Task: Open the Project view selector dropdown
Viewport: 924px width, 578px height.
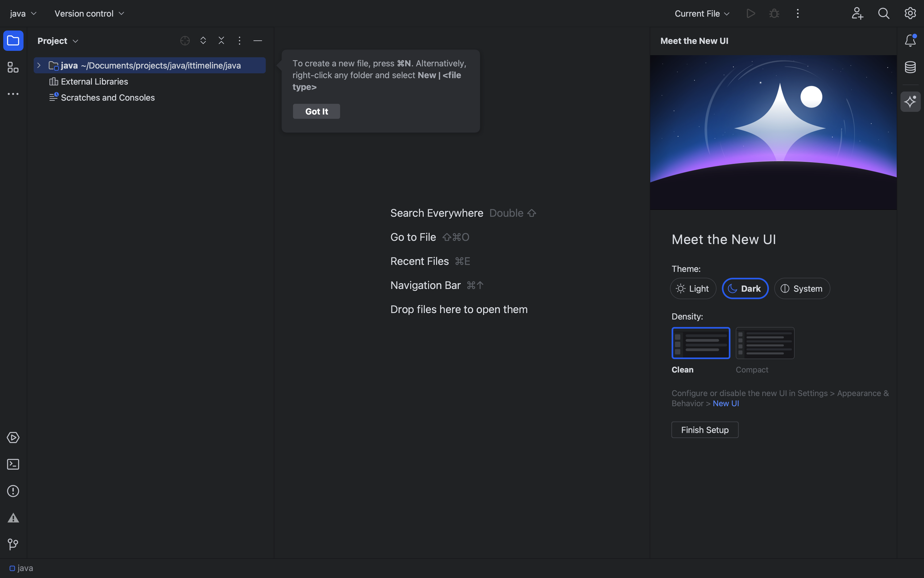Action: point(58,40)
